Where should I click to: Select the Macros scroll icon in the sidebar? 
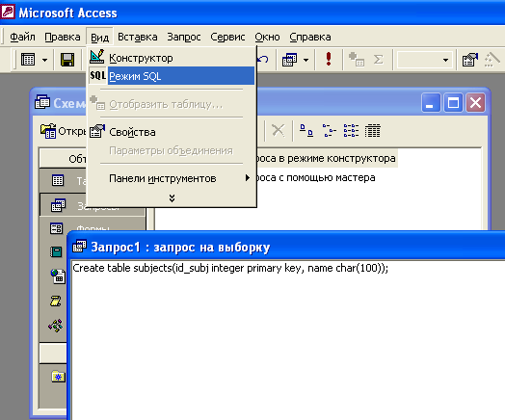click(55, 302)
